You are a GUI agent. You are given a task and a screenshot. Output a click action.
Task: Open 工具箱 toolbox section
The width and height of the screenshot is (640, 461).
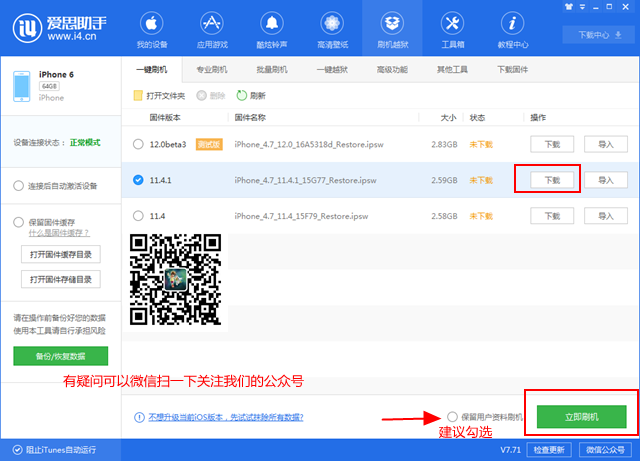(x=453, y=30)
